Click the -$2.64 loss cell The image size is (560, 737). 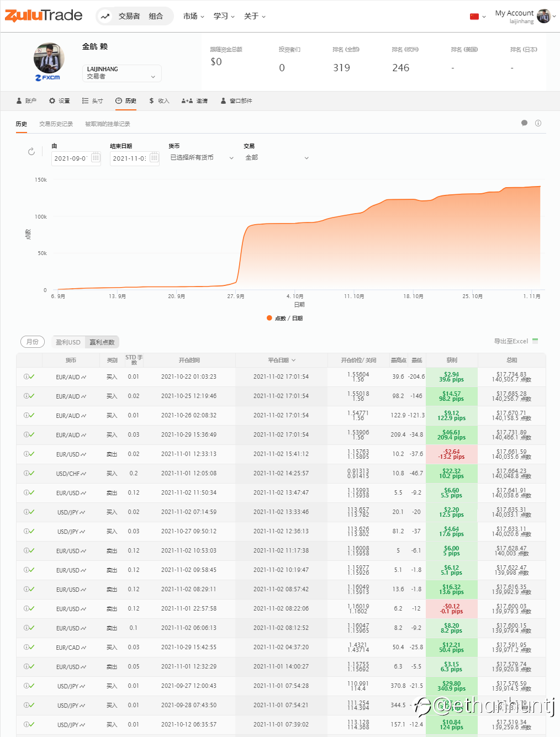(x=452, y=454)
